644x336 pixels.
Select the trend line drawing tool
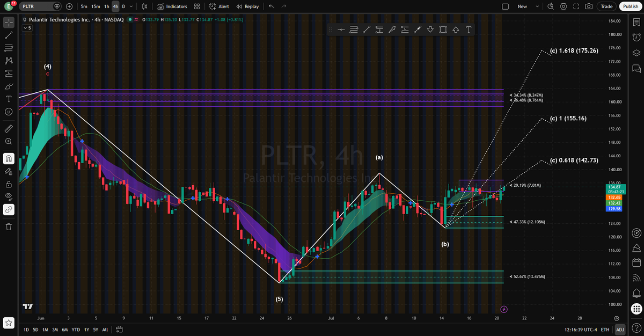[x=9, y=35]
